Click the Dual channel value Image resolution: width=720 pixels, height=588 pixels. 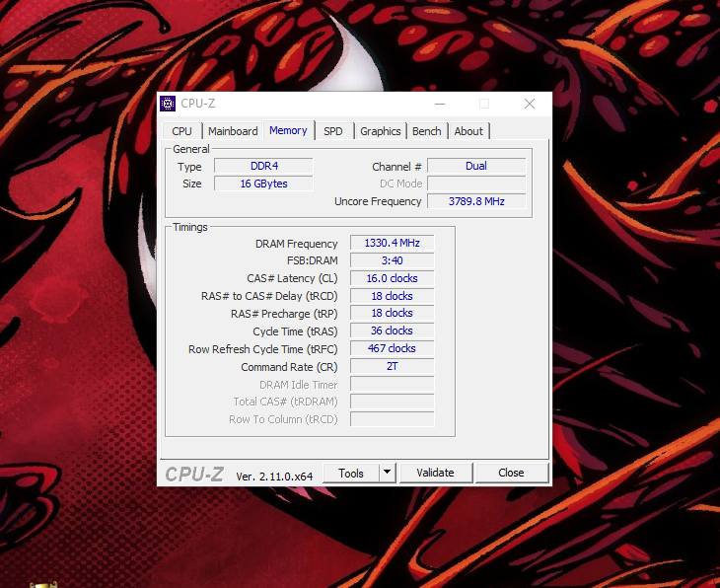476,166
